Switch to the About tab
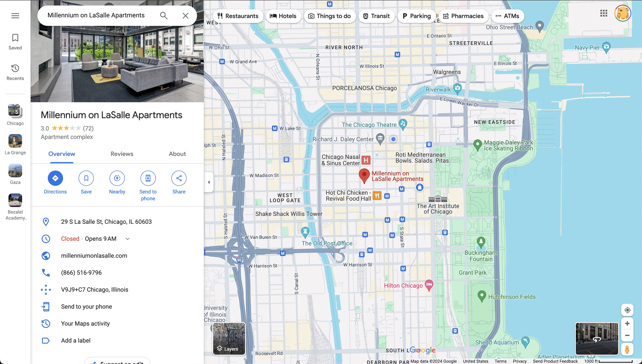Image resolution: width=642 pixels, height=364 pixels. pos(177,154)
